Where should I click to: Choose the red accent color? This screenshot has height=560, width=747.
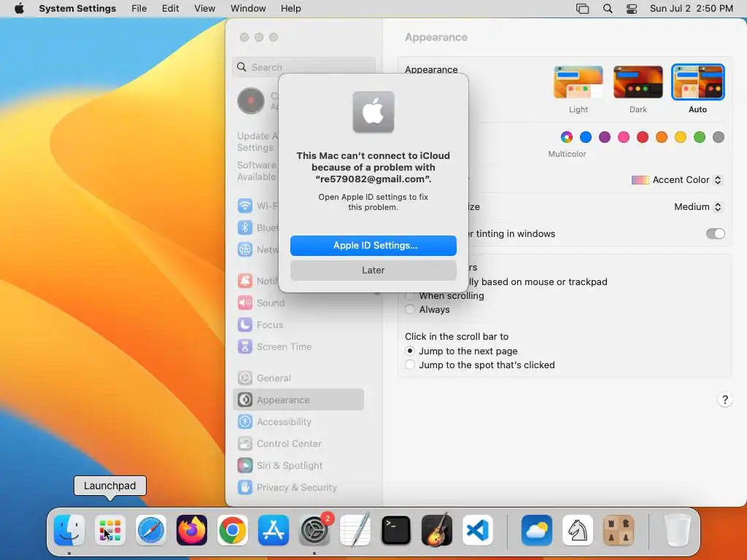pos(643,137)
